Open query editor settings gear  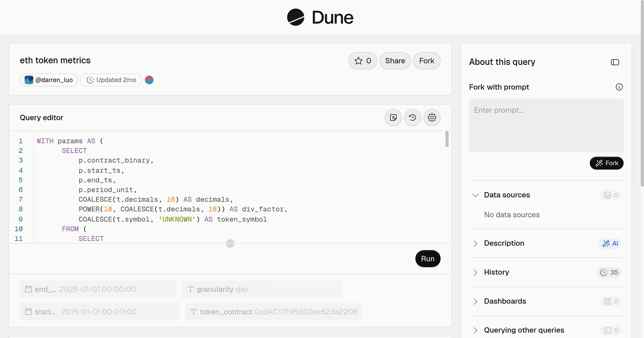point(432,117)
